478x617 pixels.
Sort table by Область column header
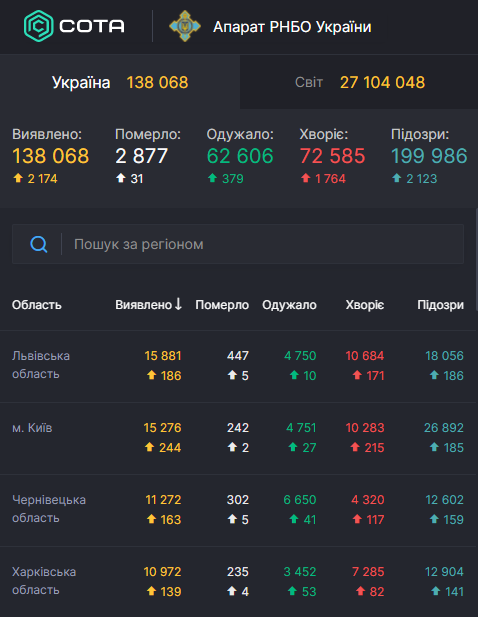click(x=37, y=305)
